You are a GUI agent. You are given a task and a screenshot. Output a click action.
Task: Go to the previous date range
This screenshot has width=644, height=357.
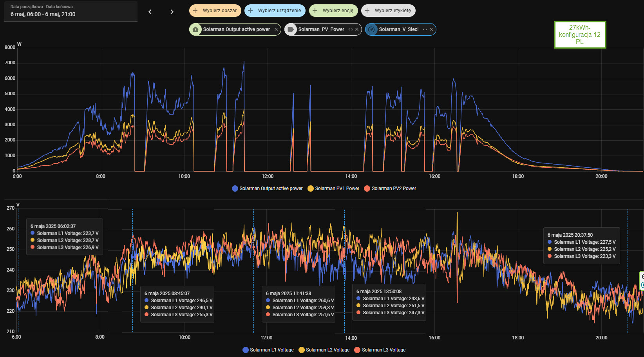click(x=150, y=12)
